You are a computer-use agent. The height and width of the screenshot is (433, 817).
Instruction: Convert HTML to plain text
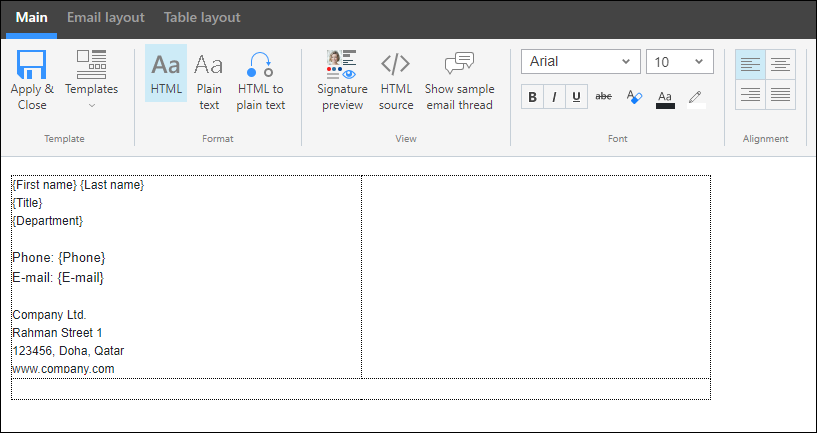click(261, 80)
